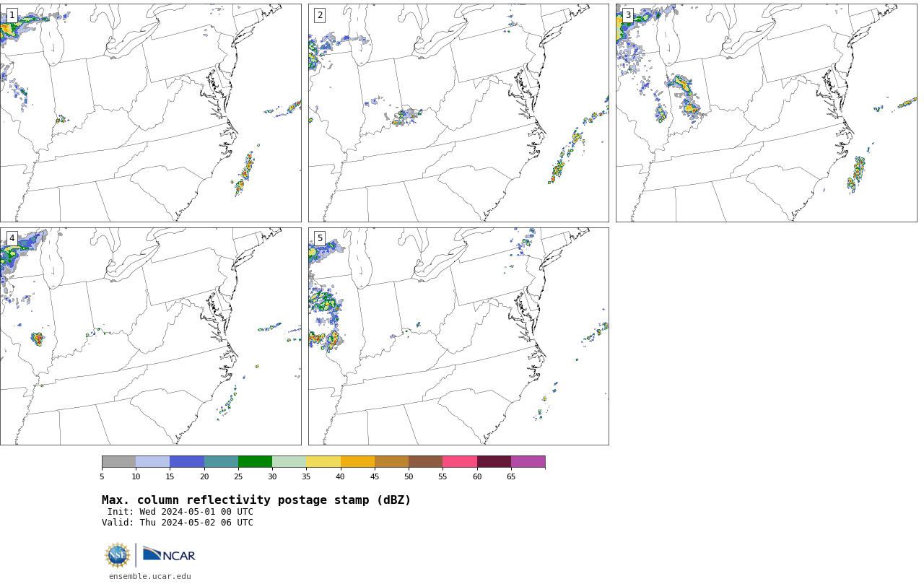Click the tan 45-50 dBZ swatch
924x584 pixels.
tap(391, 462)
